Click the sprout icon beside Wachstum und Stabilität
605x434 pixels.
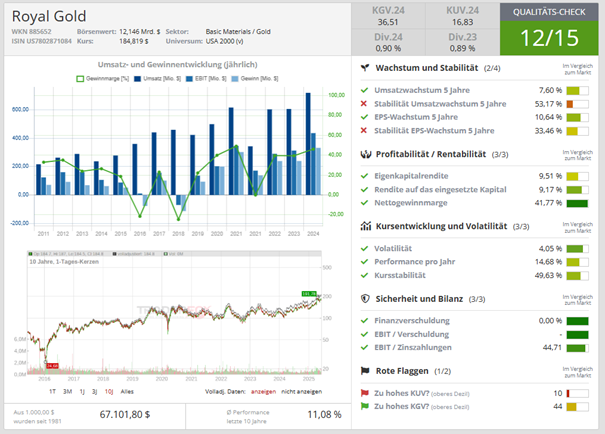[x=365, y=68]
